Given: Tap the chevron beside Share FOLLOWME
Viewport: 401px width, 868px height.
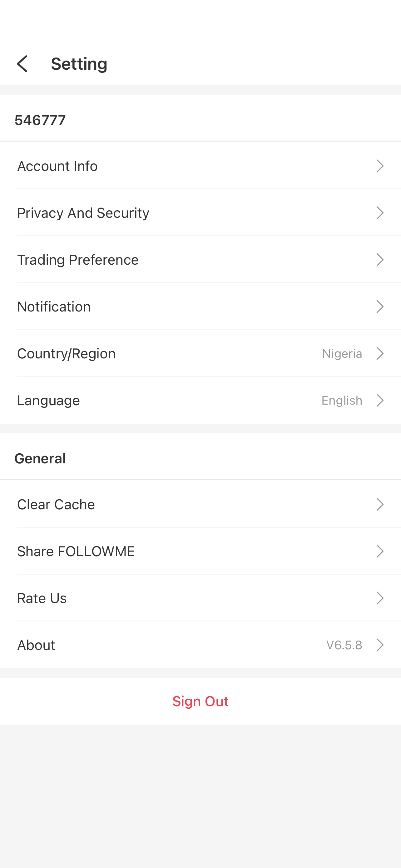Looking at the screenshot, I should [x=380, y=551].
